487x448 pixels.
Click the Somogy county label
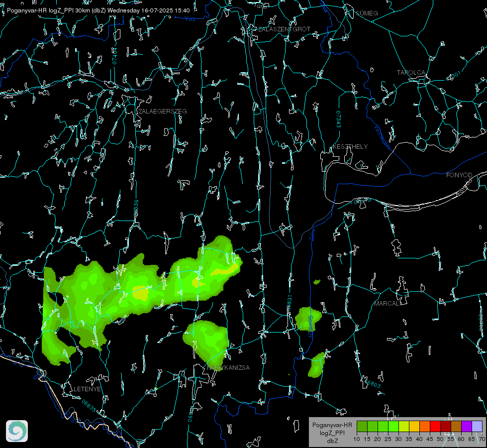pyautogui.click(x=310, y=327)
